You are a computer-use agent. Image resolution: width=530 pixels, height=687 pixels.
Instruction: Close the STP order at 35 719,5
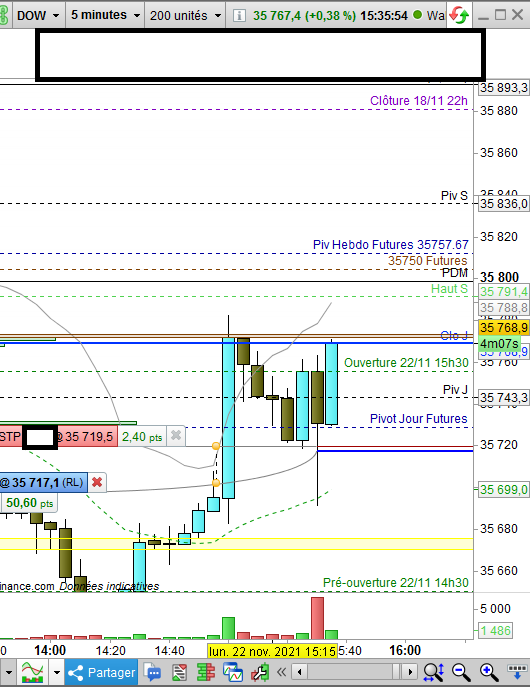[176, 436]
